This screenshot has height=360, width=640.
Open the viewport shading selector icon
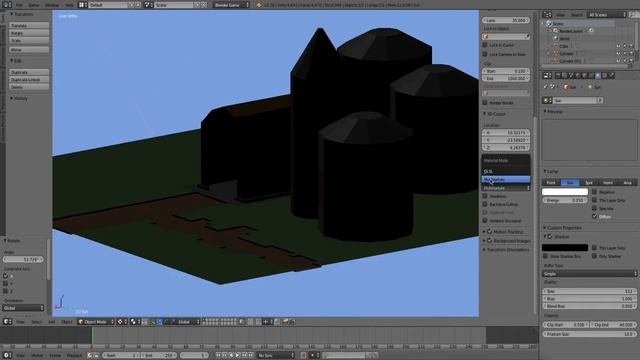[122, 322]
